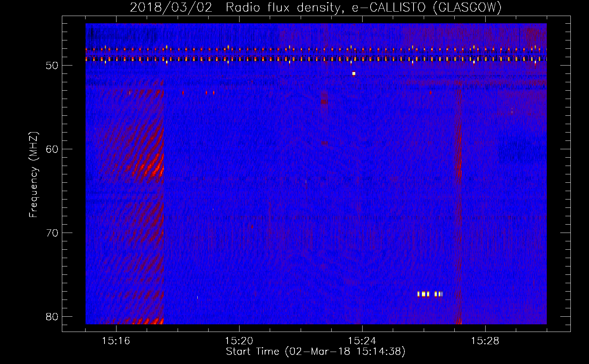
Task: Click the bright white burst near 77 MHz
Action: tap(430, 294)
